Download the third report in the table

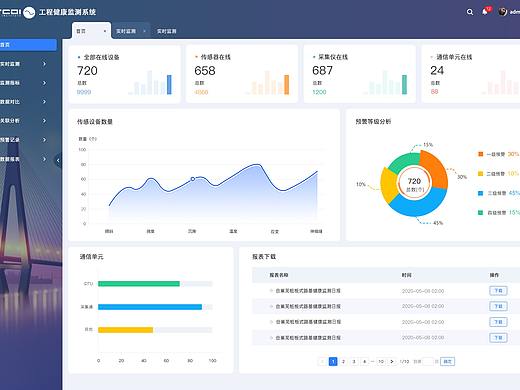tap(498, 322)
